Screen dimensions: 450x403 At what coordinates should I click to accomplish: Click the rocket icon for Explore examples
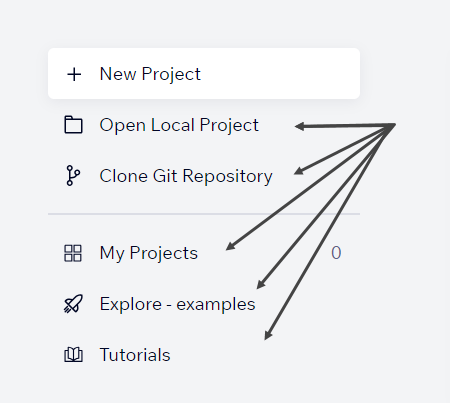tap(73, 304)
